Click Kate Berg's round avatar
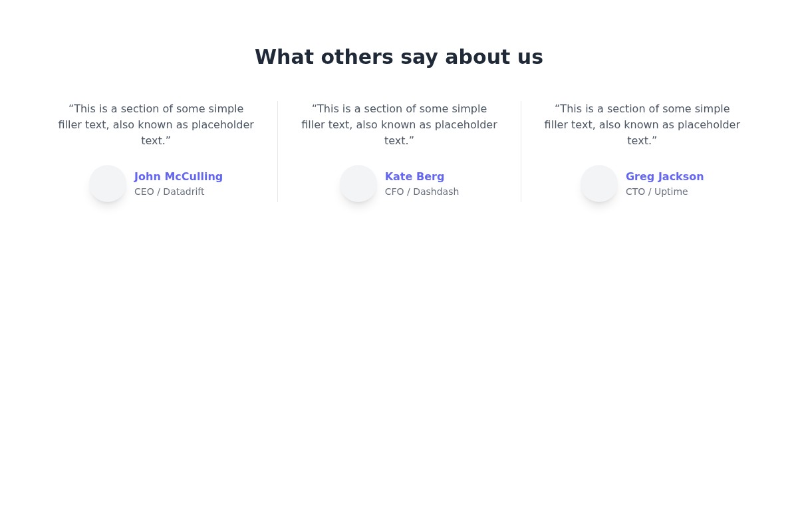798x532 pixels. [358, 184]
